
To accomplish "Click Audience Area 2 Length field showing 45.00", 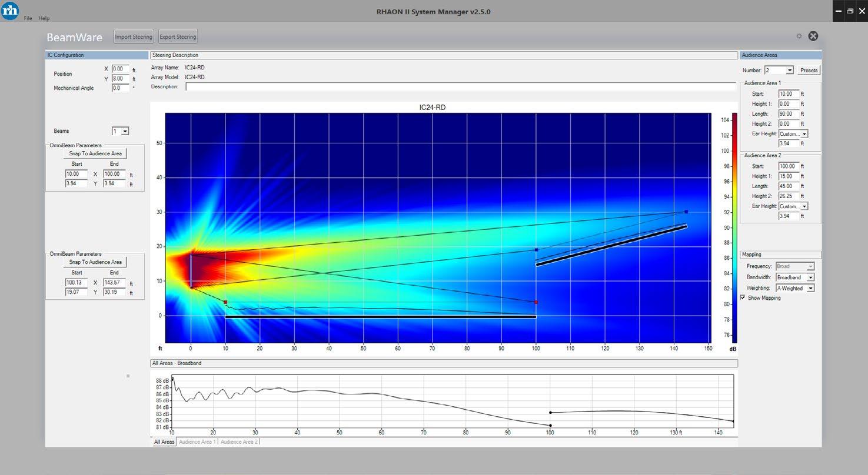I will click(789, 186).
